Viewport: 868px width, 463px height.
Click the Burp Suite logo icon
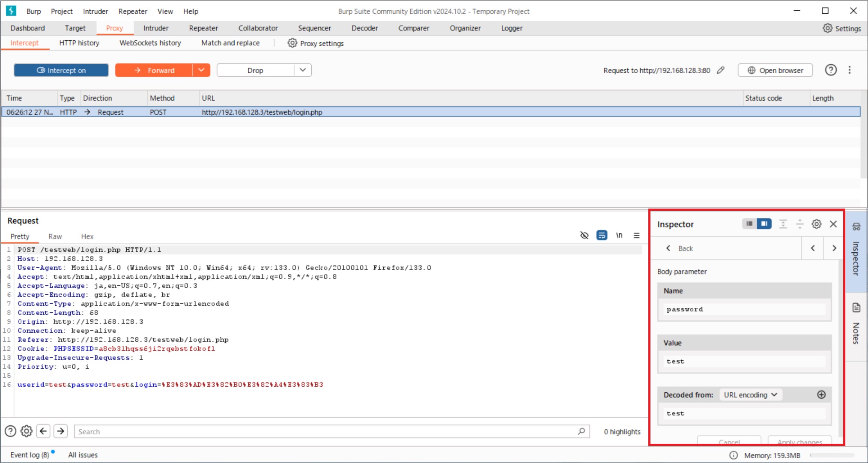11,11
